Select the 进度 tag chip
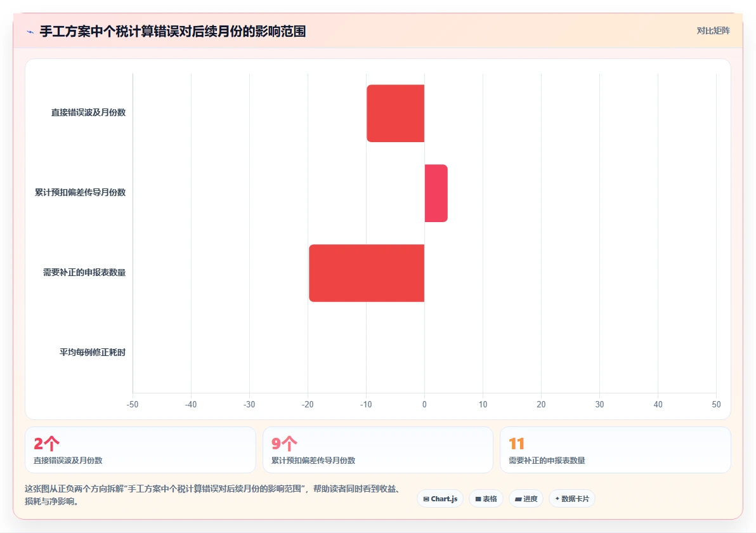The image size is (756, 533). [x=526, y=499]
